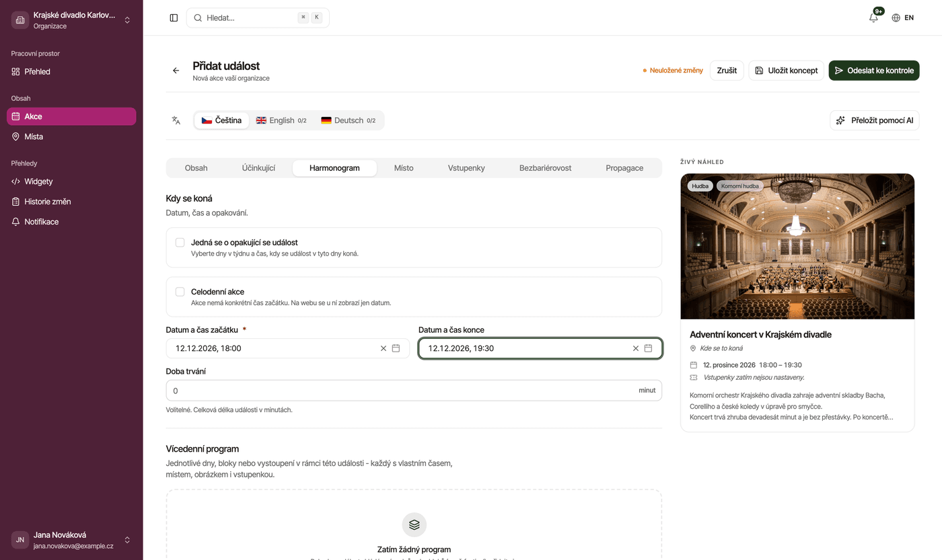Image resolution: width=942 pixels, height=560 pixels.
Task: Focus the Hledat search field
Action: tap(258, 18)
